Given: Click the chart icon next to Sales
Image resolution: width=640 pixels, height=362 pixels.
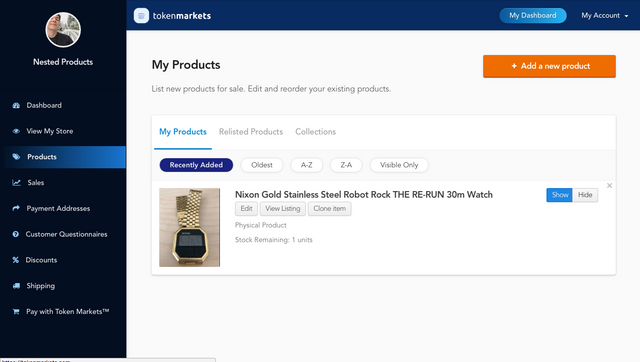Looking at the screenshot, I should 16,182.
